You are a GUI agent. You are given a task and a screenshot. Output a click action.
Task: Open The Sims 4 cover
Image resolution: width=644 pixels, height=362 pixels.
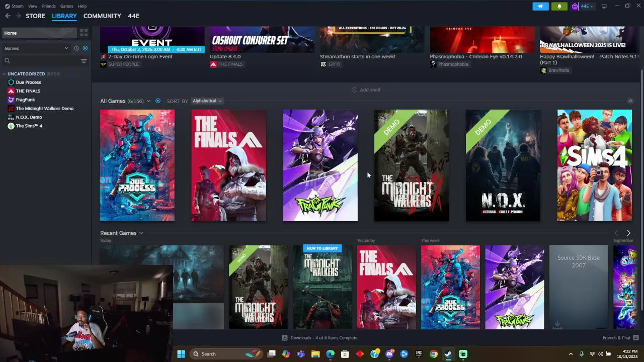(x=595, y=165)
